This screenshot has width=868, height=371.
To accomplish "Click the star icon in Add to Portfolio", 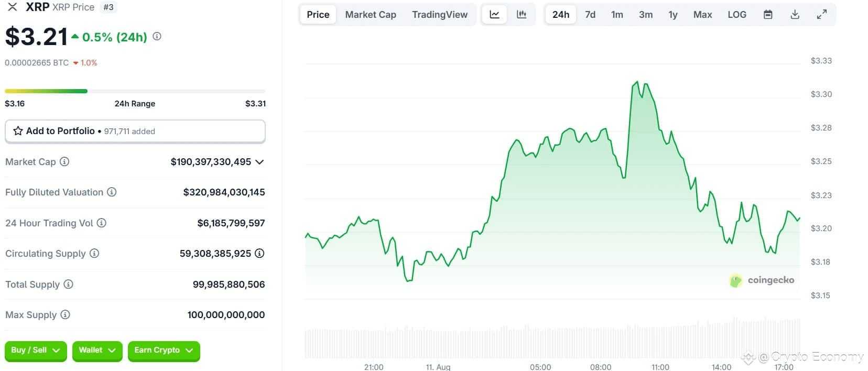I will coord(18,131).
